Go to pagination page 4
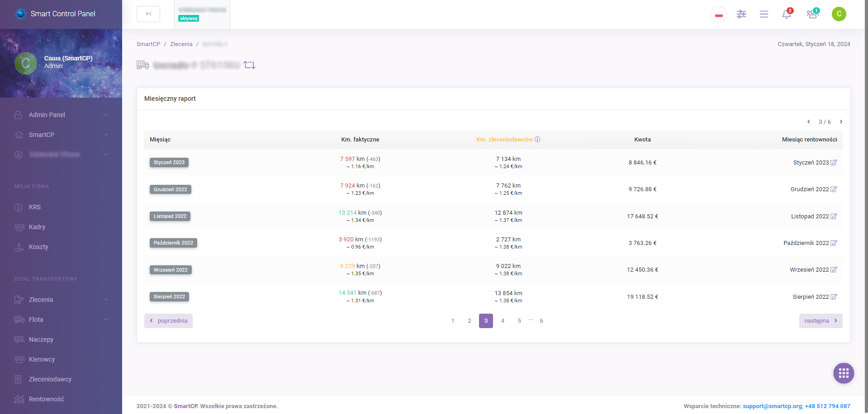 [503, 321]
